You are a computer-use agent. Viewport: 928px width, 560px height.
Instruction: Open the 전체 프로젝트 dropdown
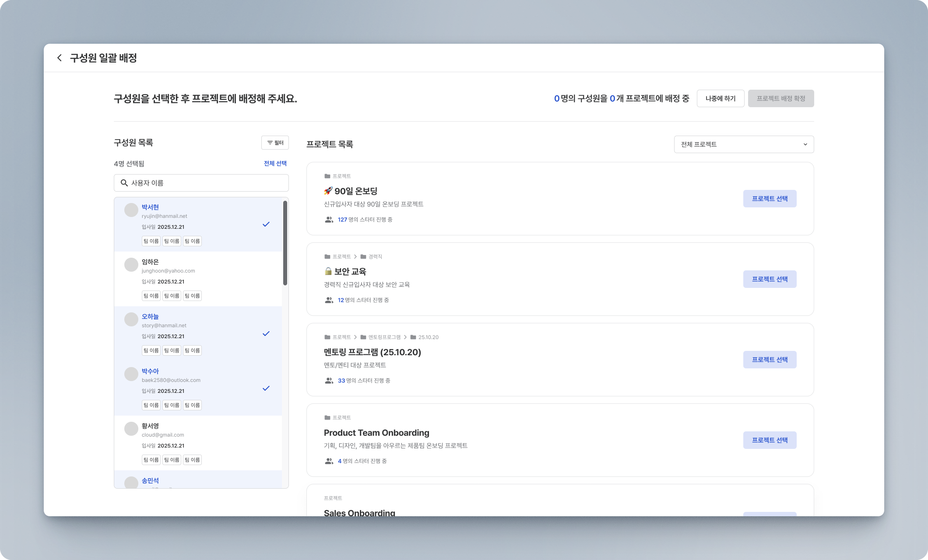point(744,144)
